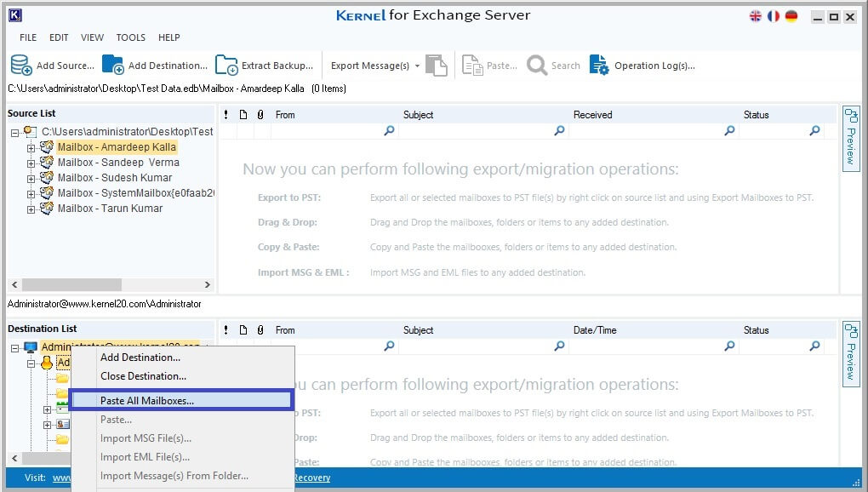Expand Mailbox - Sandeep Verma node
868x492 pixels.
pyautogui.click(x=31, y=163)
